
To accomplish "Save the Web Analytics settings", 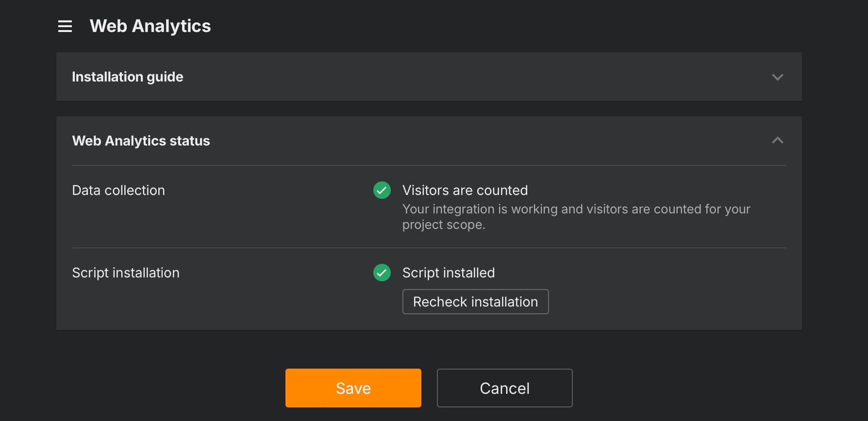I will pos(353,388).
